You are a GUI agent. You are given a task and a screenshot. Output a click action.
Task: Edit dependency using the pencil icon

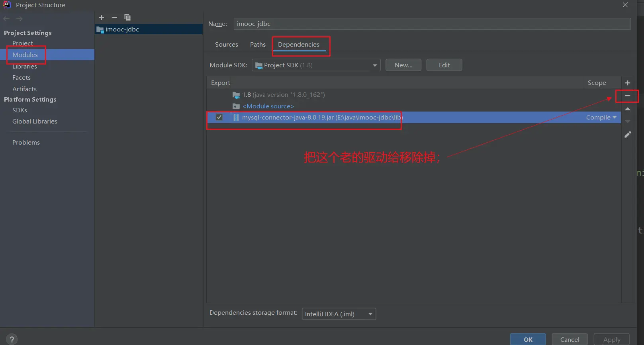tap(627, 135)
